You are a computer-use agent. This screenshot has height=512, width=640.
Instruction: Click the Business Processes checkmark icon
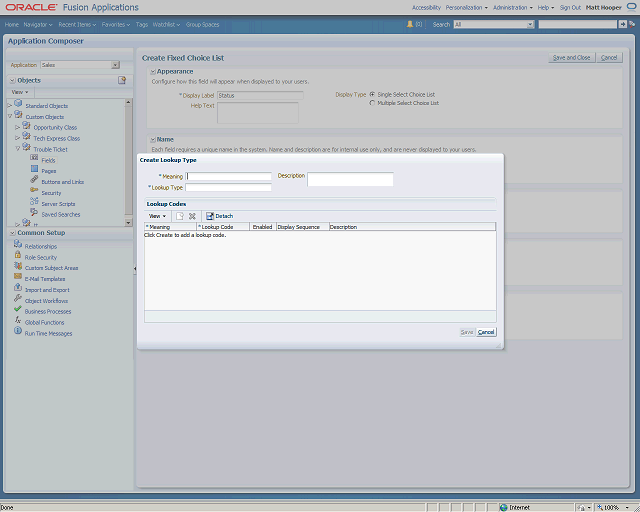pos(18,309)
